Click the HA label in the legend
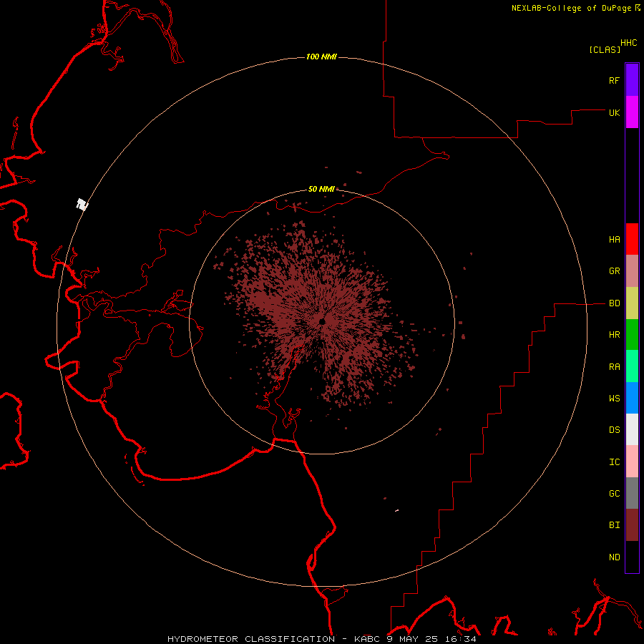 coord(614,240)
